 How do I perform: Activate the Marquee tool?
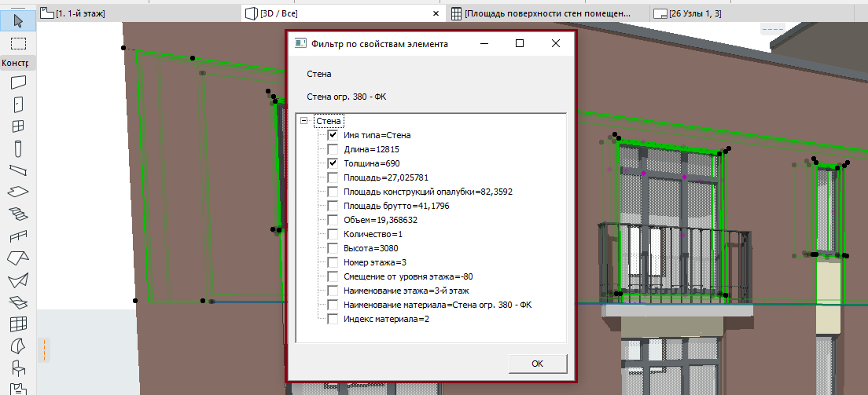pos(18,43)
